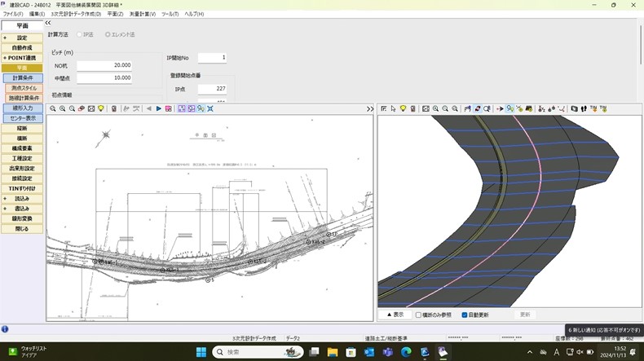Expand the 設定 section in sidebar
This screenshot has width=644, height=361.
tap(22, 38)
